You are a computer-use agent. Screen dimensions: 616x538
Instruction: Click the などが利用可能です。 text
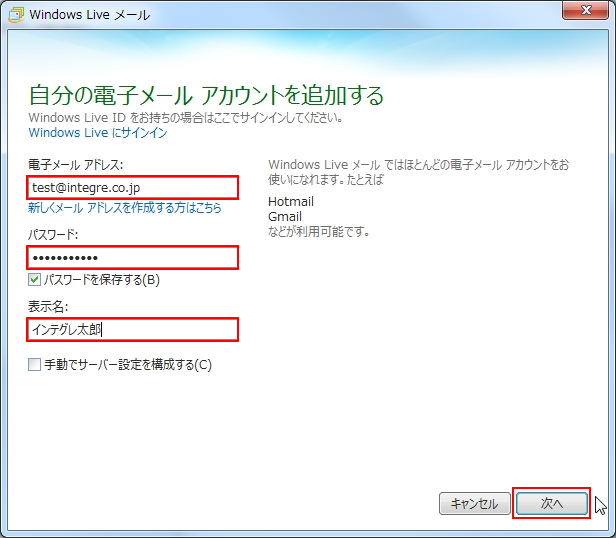click(x=319, y=231)
